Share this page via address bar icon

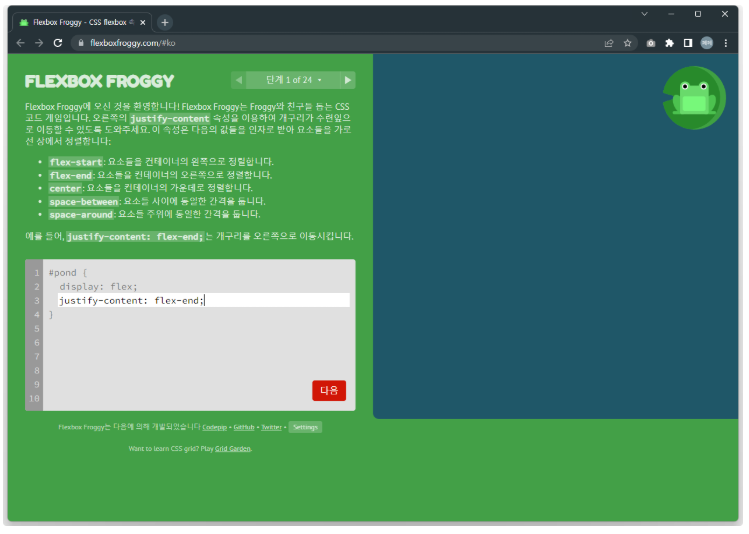click(x=609, y=43)
